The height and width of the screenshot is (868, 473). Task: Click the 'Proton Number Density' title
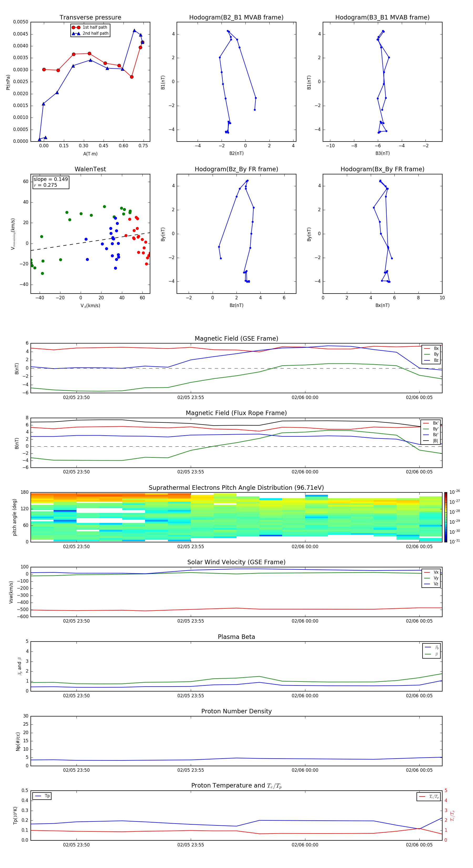pos(236,711)
